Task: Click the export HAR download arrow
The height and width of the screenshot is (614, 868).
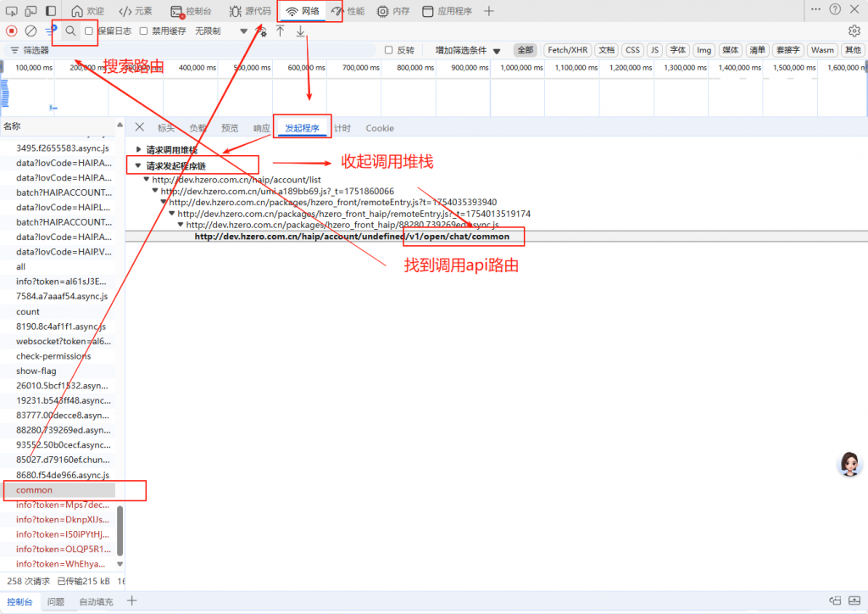Action: [x=300, y=31]
